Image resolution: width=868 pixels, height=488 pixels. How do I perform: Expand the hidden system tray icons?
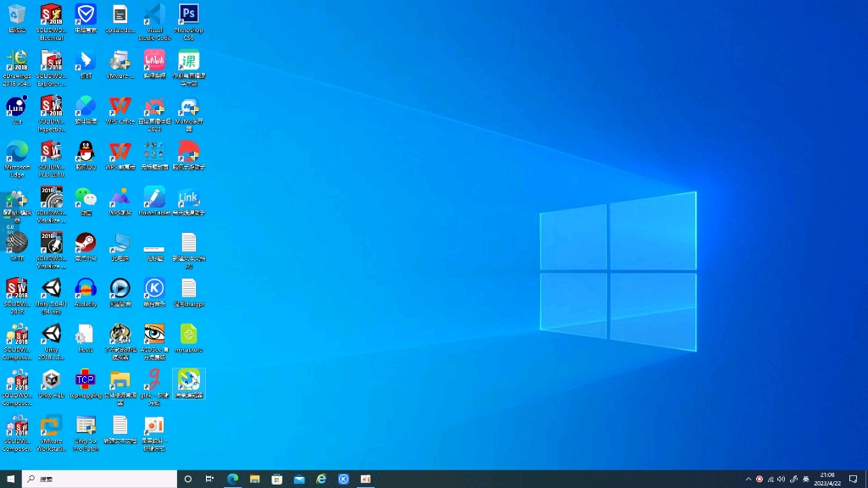click(748, 479)
